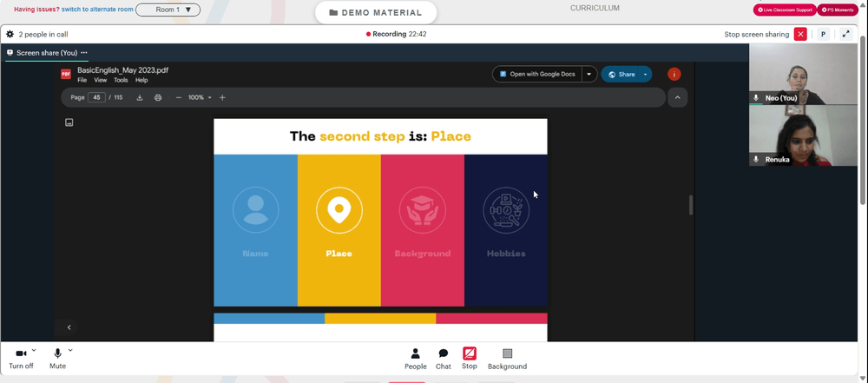The width and height of the screenshot is (868, 383).
Task: Mute the microphone
Action: tap(57, 358)
